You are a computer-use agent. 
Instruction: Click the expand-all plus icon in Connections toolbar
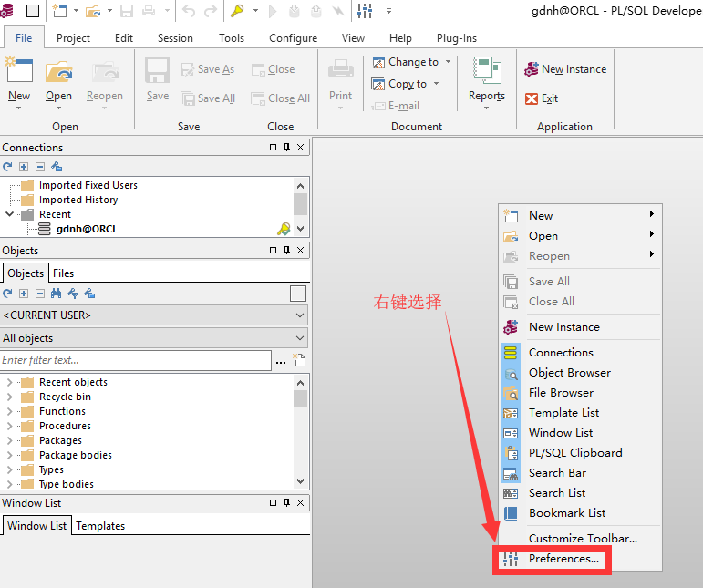tap(24, 167)
